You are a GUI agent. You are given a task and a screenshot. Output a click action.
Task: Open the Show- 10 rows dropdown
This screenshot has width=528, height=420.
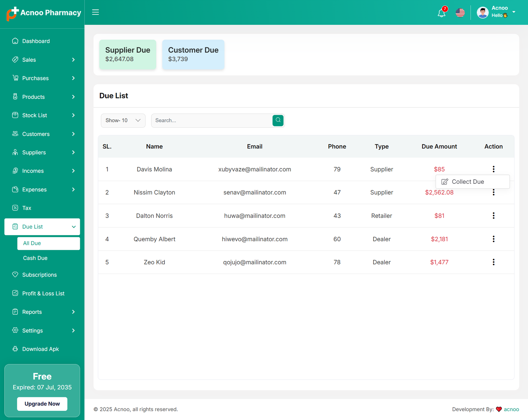tap(123, 120)
